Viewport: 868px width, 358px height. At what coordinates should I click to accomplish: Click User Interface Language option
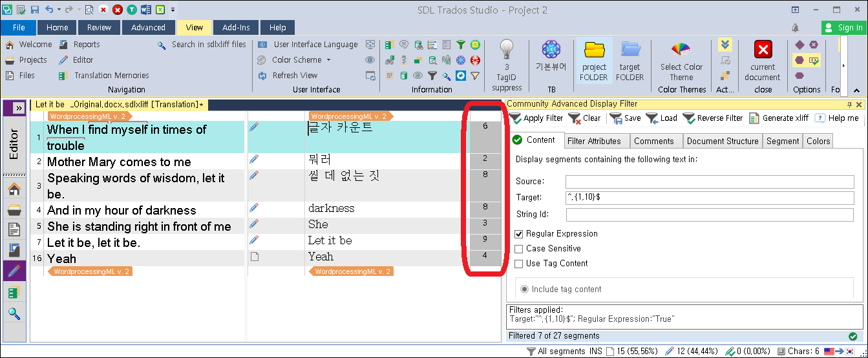308,45
